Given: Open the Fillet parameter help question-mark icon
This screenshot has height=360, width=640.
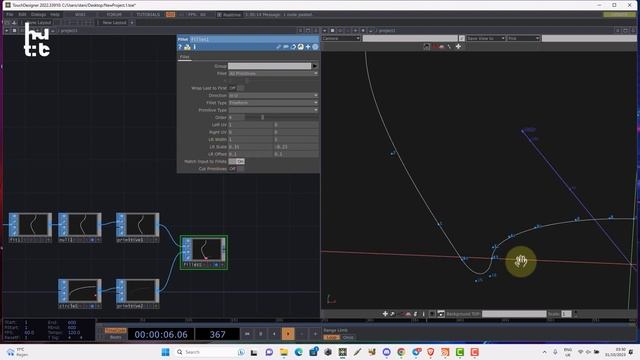Looking at the screenshot, I should tap(180, 47).
